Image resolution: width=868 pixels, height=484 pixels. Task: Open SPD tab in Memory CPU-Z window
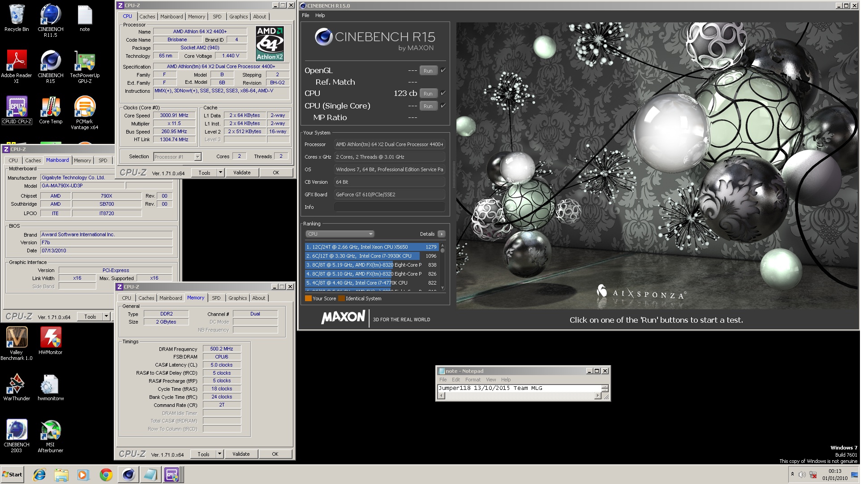click(x=216, y=298)
